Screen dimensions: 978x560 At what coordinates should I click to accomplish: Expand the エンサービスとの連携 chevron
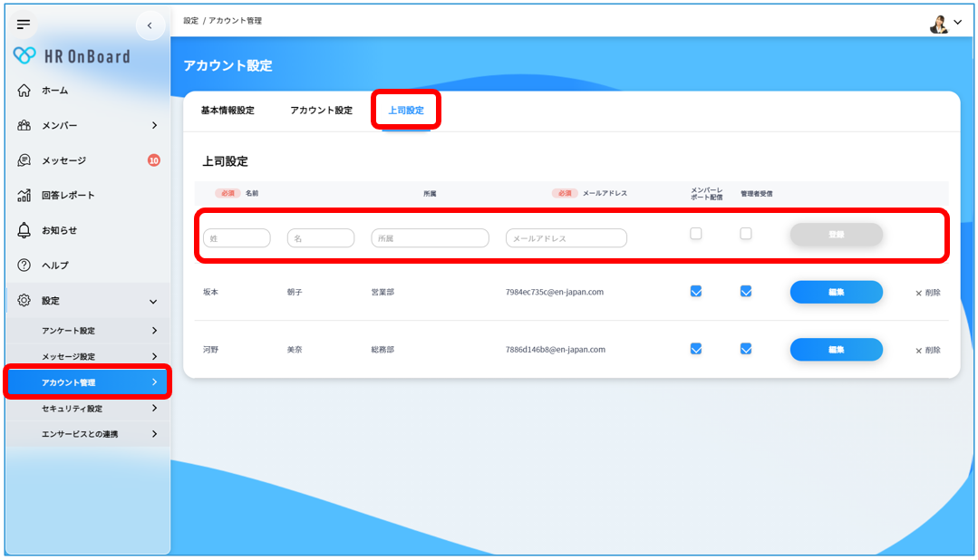154,433
